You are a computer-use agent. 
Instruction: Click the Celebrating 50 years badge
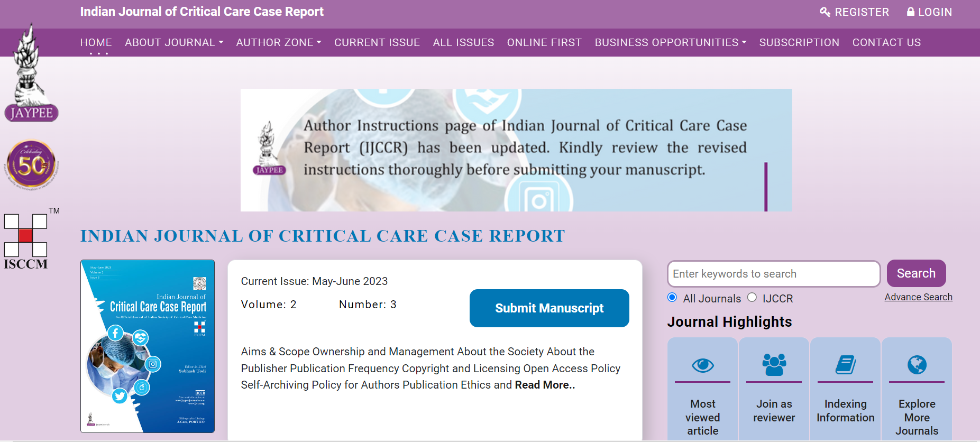point(31,165)
